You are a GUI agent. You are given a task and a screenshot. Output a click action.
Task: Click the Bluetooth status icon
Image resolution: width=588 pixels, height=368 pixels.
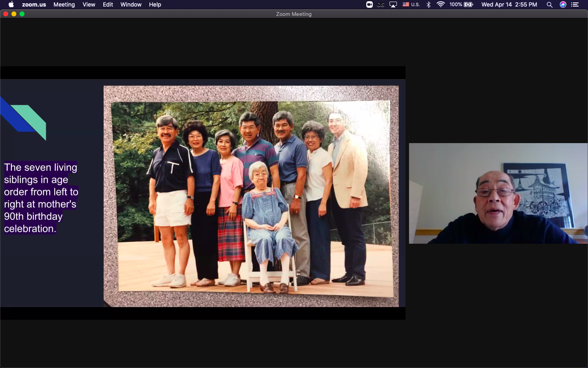(x=428, y=4)
